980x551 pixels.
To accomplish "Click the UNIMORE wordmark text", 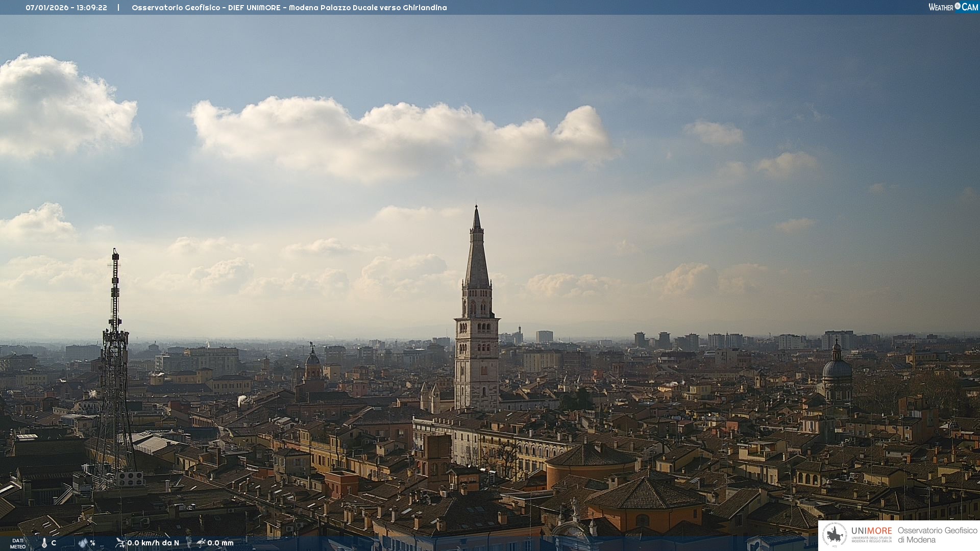I will pyautogui.click(x=871, y=531).
